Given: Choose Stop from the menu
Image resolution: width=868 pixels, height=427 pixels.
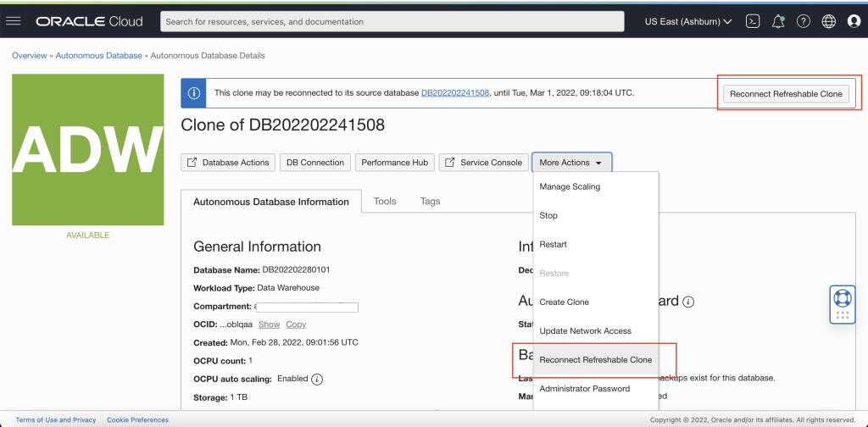Looking at the screenshot, I should pos(596,216).
